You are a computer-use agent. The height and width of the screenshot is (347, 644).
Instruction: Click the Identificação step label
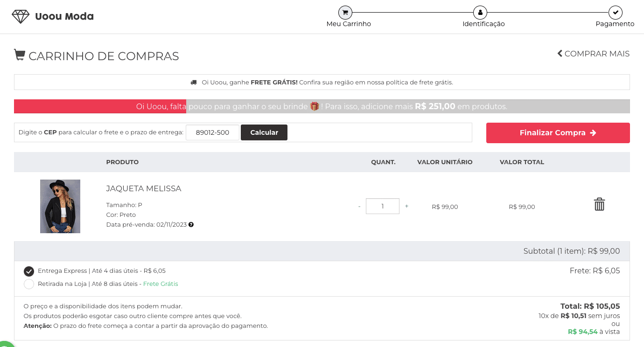[x=483, y=24]
